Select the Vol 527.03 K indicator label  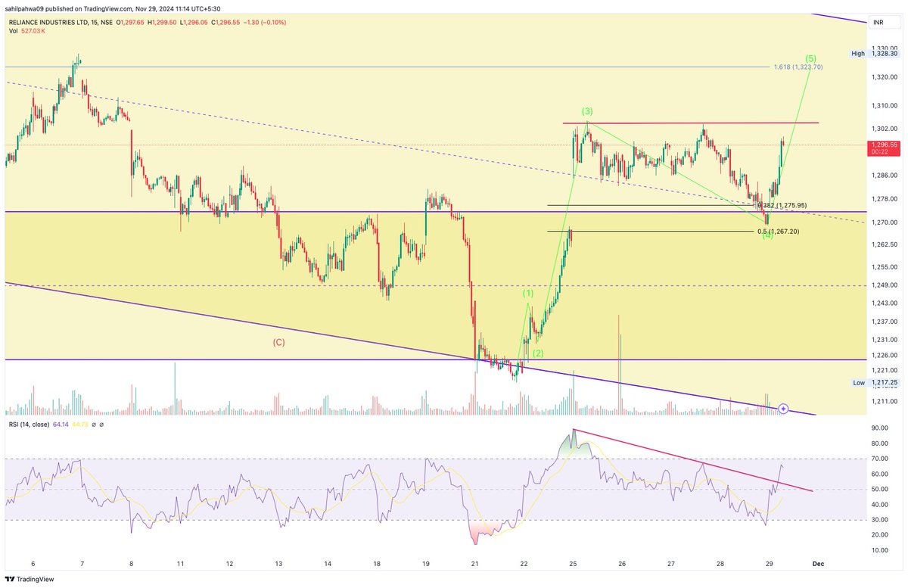pyautogui.click(x=28, y=32)
